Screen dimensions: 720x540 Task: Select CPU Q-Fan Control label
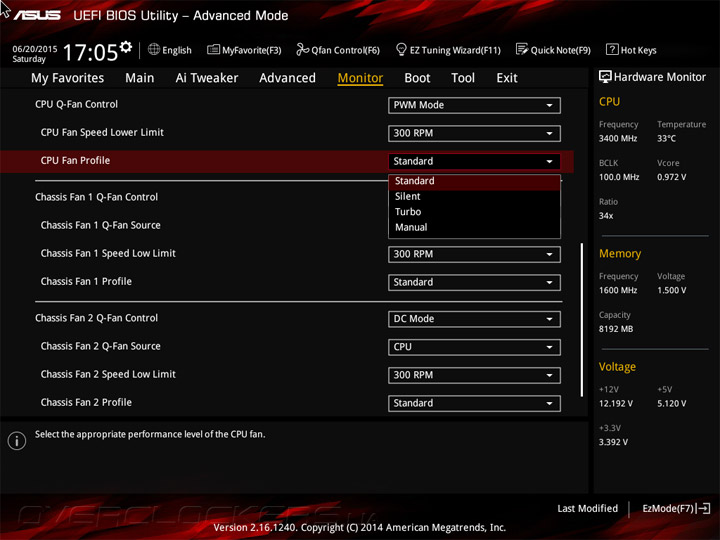[x=77, y=105]
